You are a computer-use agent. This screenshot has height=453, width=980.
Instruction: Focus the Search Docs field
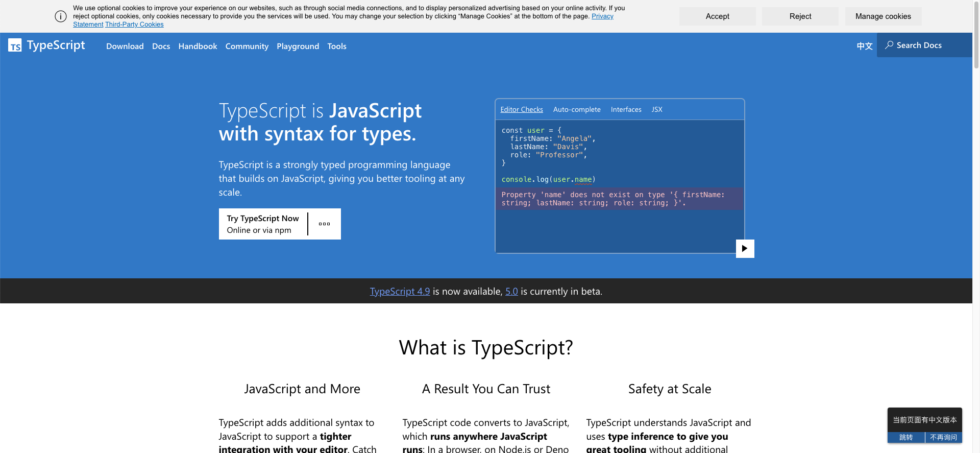pyautogui.click(x=924, y=45)
